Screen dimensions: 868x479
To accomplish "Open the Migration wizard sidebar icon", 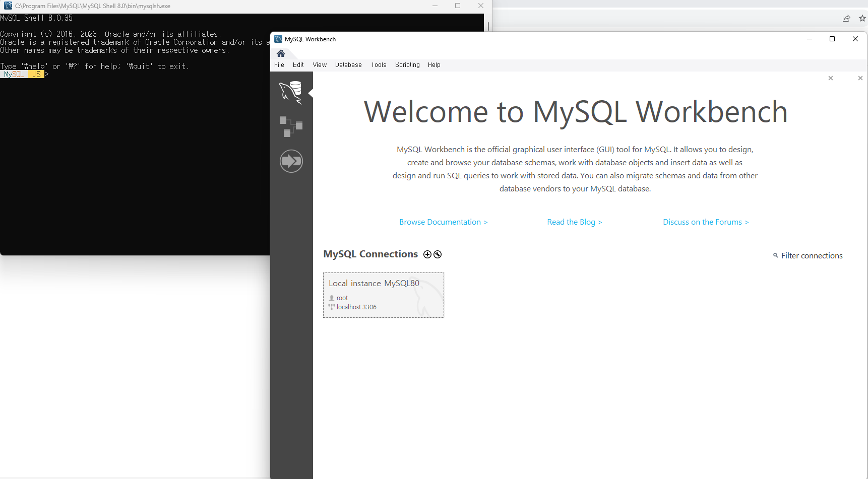I will (291, 161).
